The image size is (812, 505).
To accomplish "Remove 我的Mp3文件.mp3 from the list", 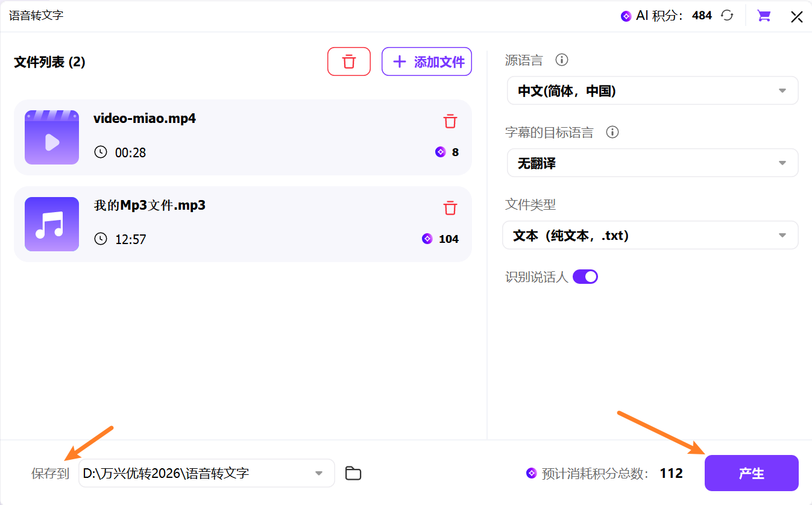I will pyautogui.click(x=450, y=207).
